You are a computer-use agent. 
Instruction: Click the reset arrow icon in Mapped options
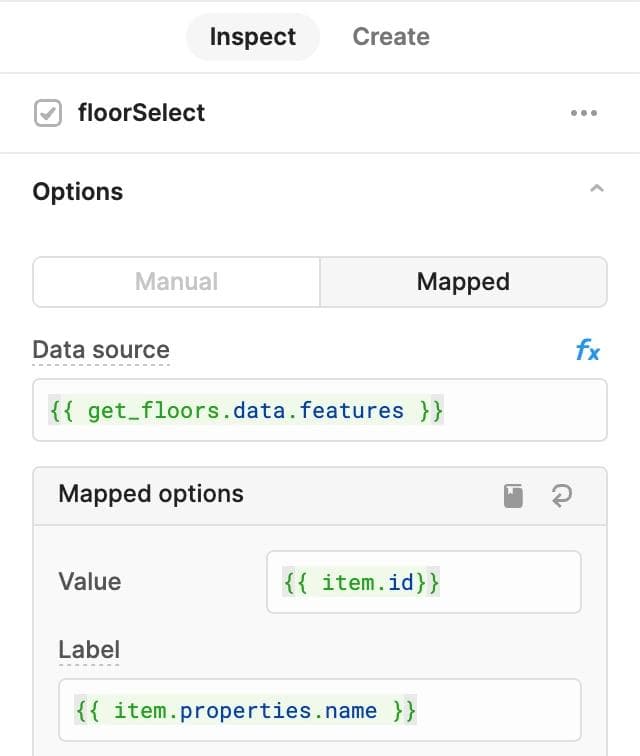tap(562, 496)
